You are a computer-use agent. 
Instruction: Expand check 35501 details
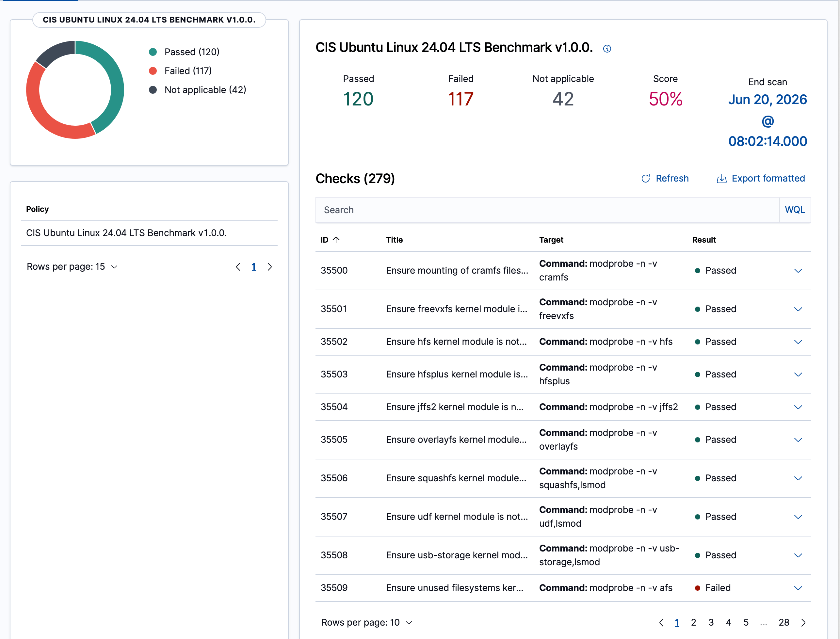coord(798,309)
